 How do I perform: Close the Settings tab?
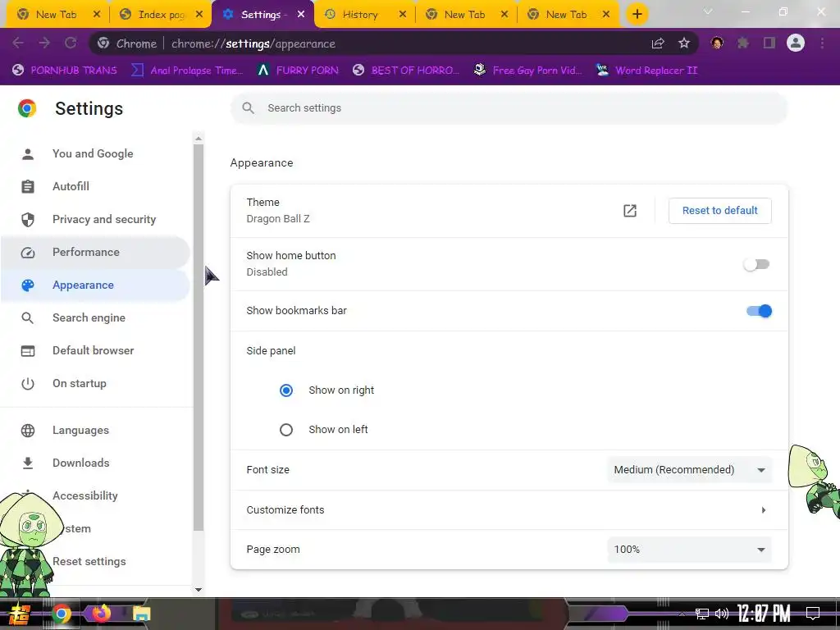pos(301,14)
